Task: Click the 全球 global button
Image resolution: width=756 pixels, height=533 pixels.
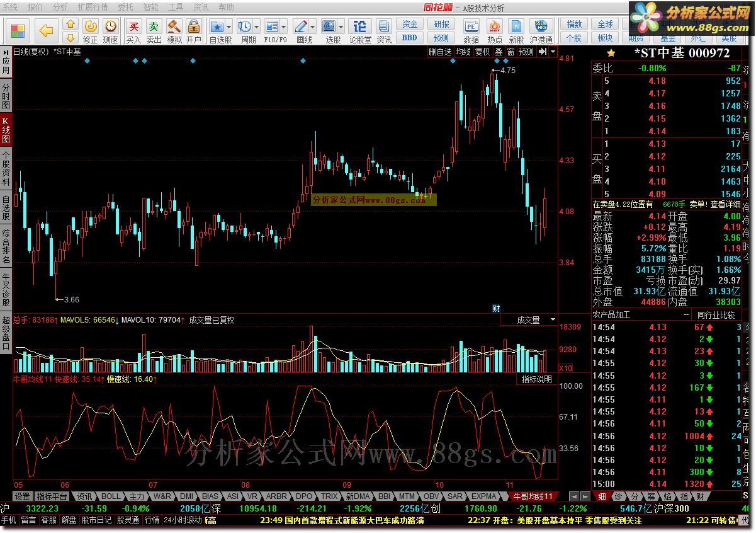Action: click(x=605, y=24)
